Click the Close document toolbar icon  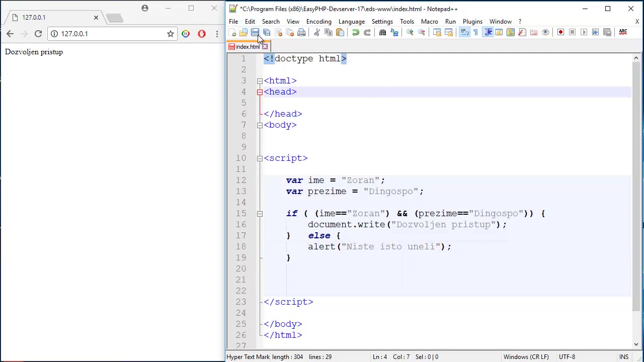coord(278,32)
